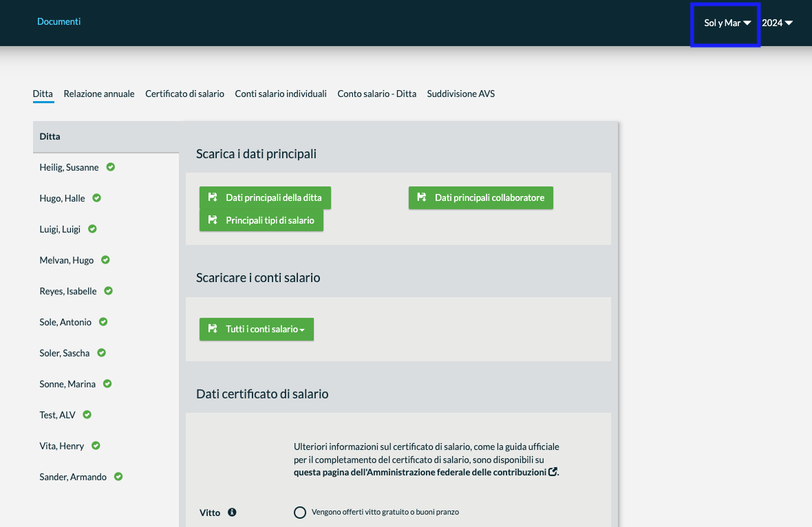Select employee Soler, Sascha
Viewport: 812px width, 527px height.
click(x=65, y=353)
